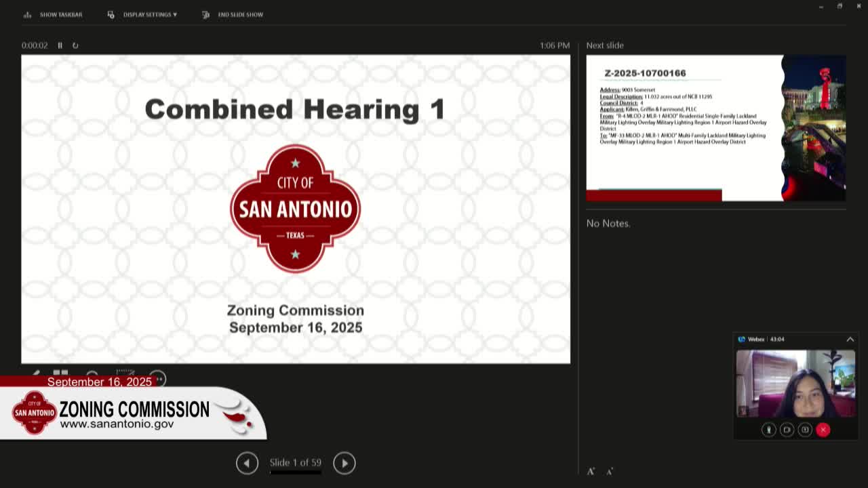Select the next slide preview thumbnail
This screenshot has width=868, height=488.
tap(715, 128)
